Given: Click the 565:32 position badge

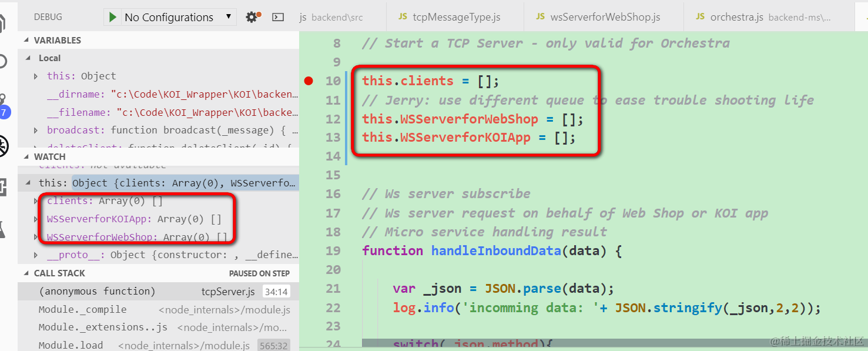Looking at the screenshot, I should pos(273,346).
